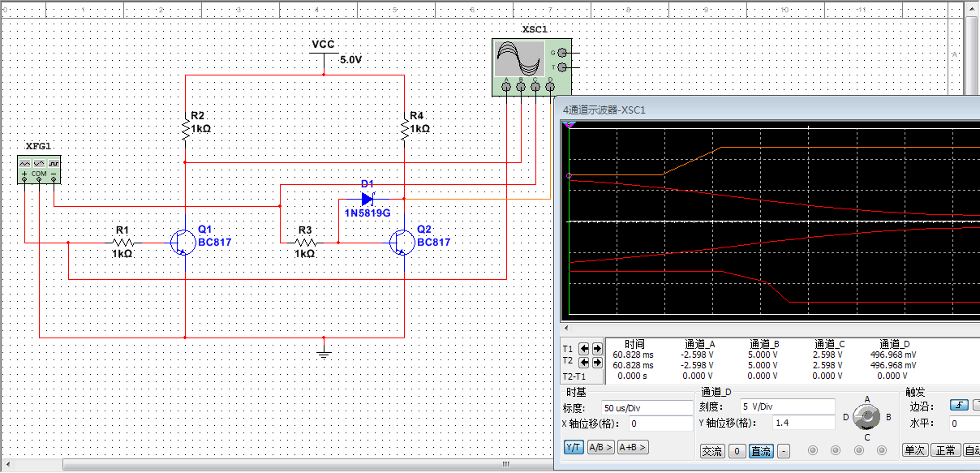Viewport: 980px width, 473px height.
Task: Select rising edge trigger button
Action: point(961,406)
